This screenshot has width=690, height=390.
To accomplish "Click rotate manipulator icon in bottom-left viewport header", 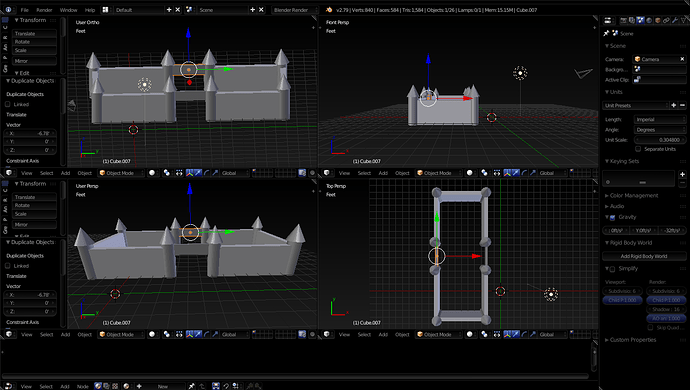I will [x=206, y=335].
